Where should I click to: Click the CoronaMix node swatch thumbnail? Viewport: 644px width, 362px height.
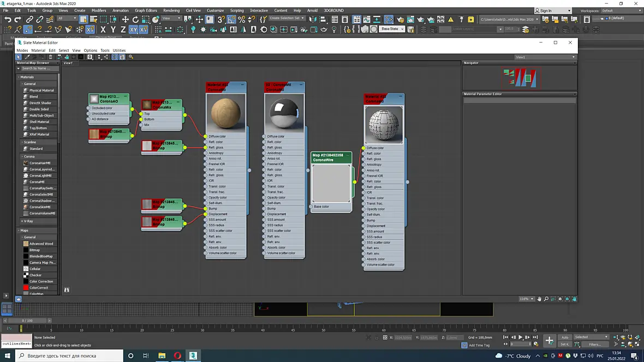(x=147, y=105)
